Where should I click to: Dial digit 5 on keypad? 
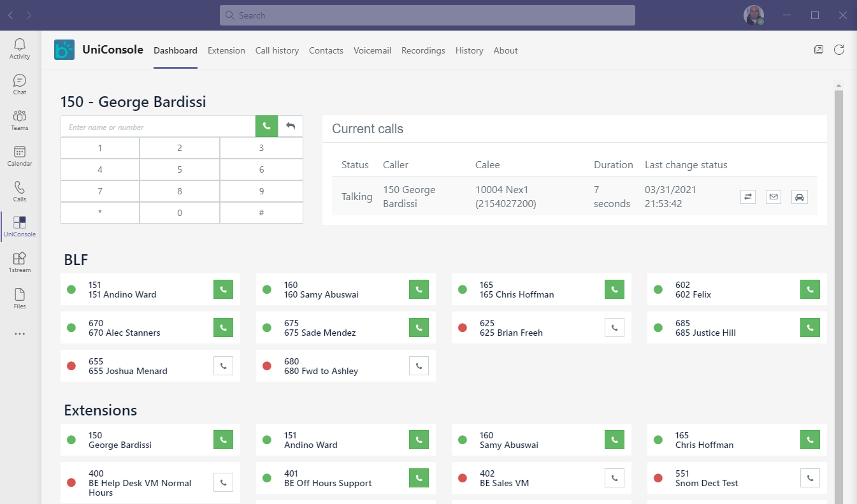pos(180,169)
